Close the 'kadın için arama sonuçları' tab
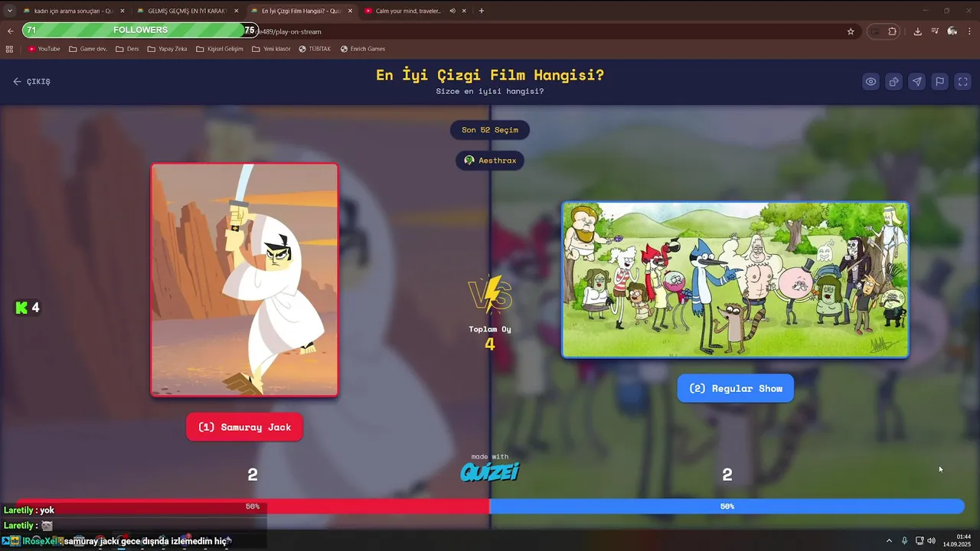The image size is (980, 551). click(x=122, y=11)
